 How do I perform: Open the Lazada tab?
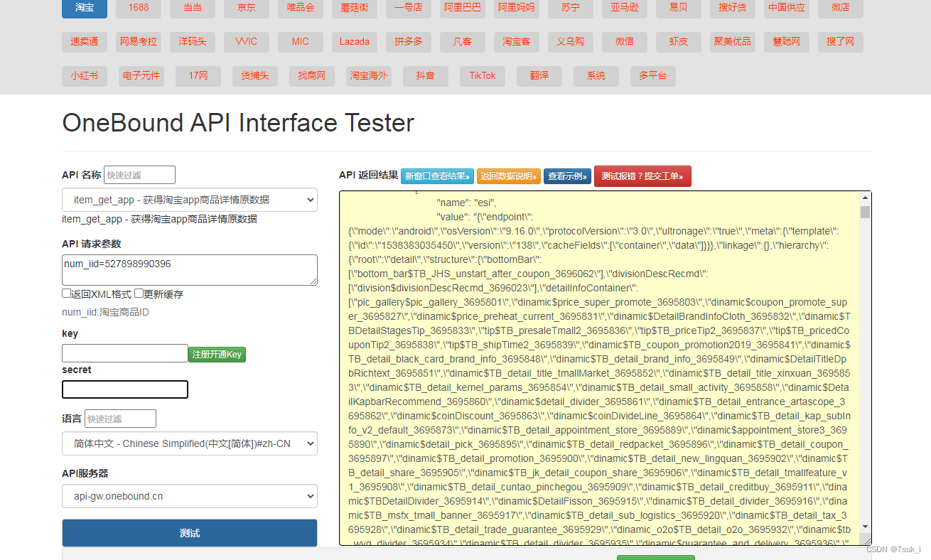[x=355, y=42]
